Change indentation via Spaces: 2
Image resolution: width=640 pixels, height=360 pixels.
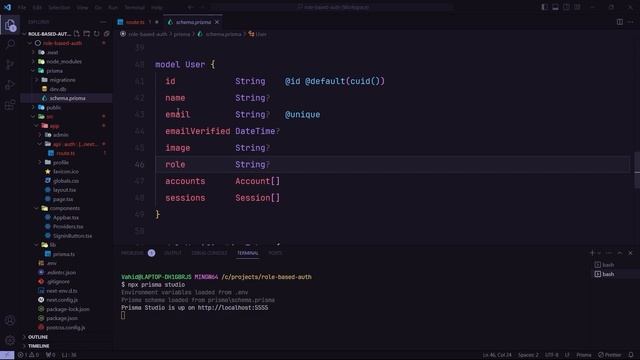tap(528, 355)
